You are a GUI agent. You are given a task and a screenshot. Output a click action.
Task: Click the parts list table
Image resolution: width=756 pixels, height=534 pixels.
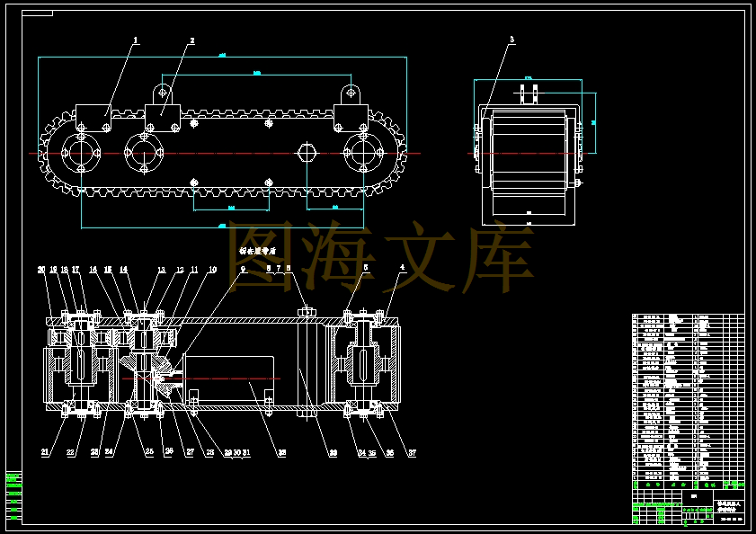tap(689, 397)
